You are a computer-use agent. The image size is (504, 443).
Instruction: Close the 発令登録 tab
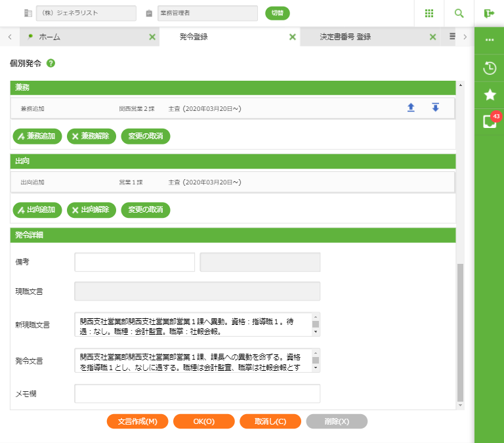[293, 37]
